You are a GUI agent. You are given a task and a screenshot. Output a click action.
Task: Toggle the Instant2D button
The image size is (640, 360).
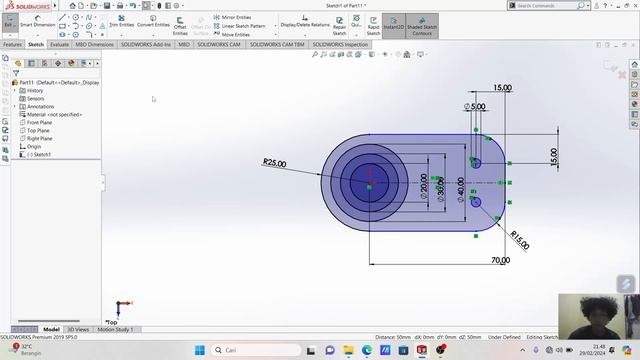pyautogui.click(x=393, y=26)
